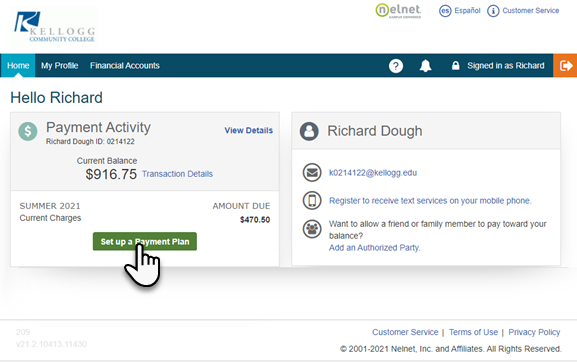
Task: Switch language with the Español icon
Action: point(445,11)
